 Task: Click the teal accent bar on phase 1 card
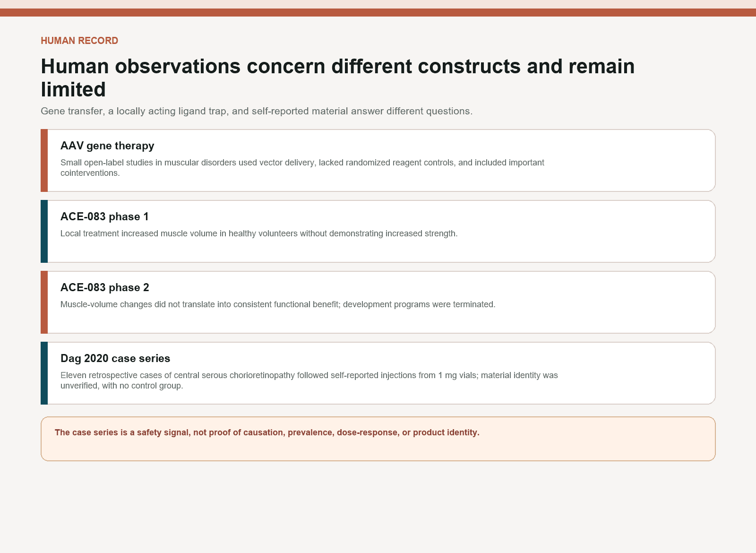pyautogui.click(x=44, y=232)
